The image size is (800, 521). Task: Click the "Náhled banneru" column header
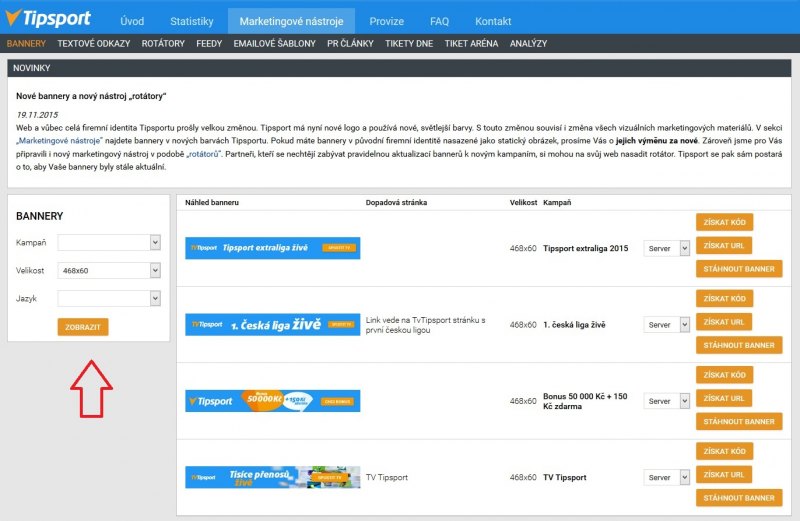pyautogui.click(x=212, y=203)
